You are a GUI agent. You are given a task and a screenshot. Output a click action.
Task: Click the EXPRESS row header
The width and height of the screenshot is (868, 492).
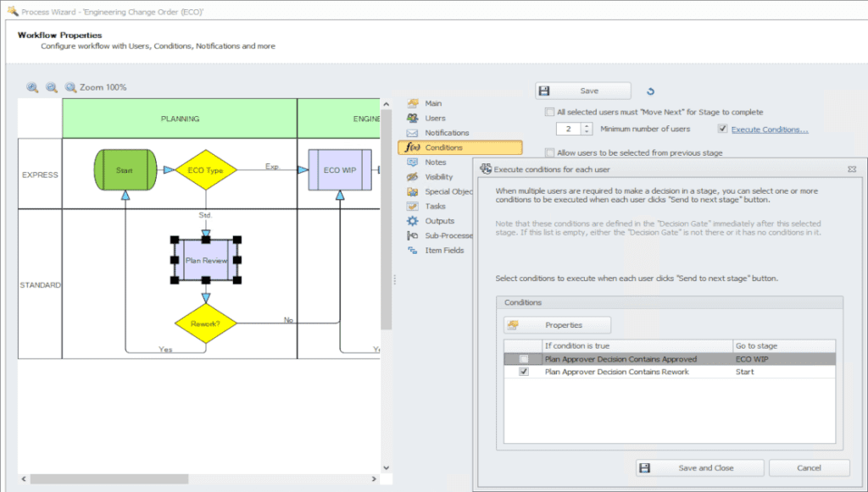(40, 174)
